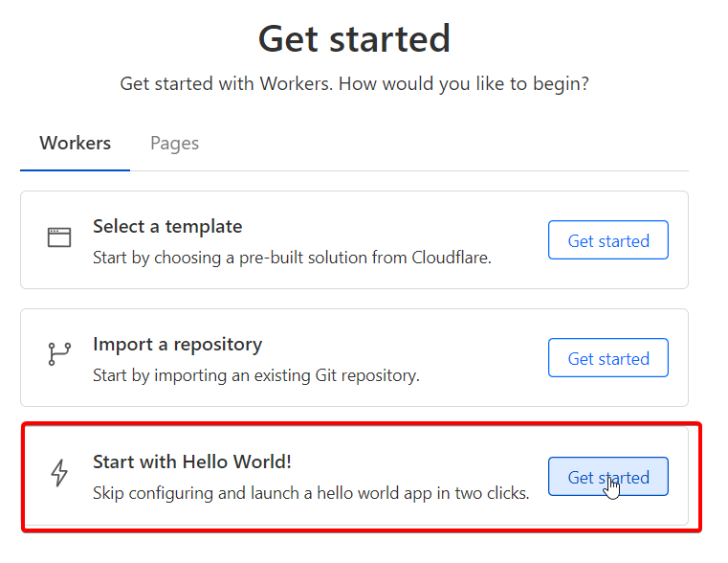
Task: Click the 'Select a template' title
Action: 167,227
